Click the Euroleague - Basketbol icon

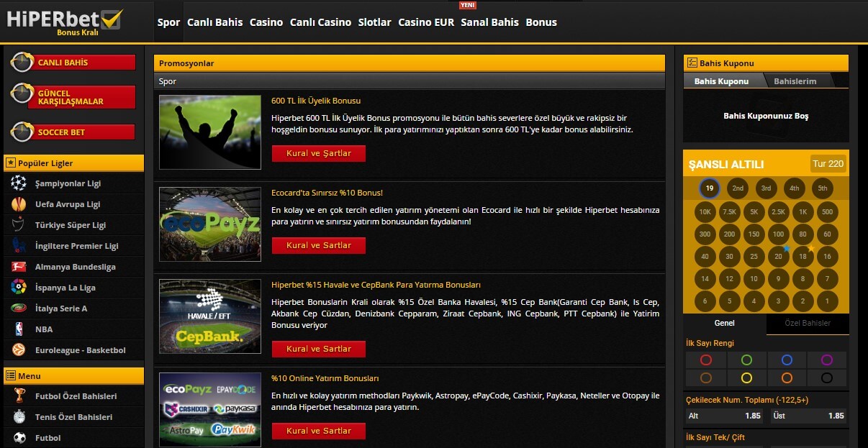tap(19, 350)
